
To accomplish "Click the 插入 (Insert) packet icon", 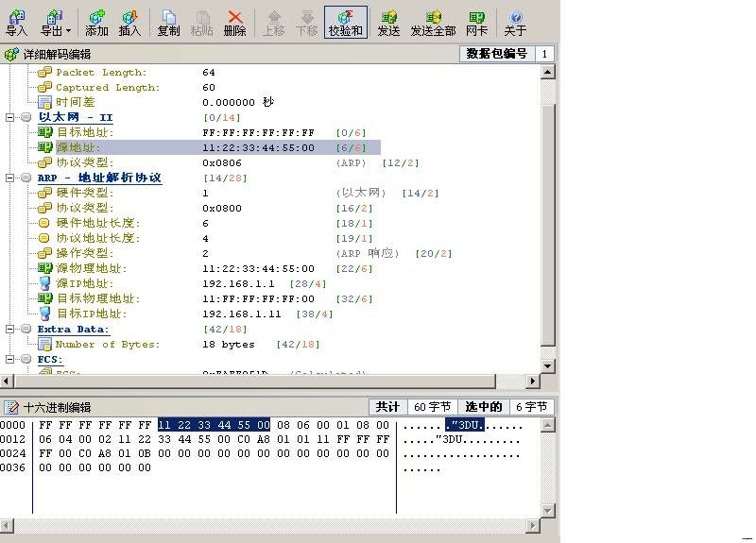I will (x=130, y=22).
